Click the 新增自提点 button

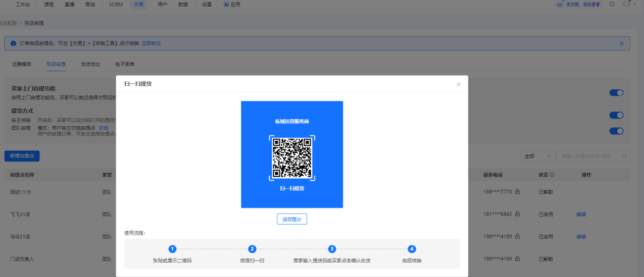[22, 156]
